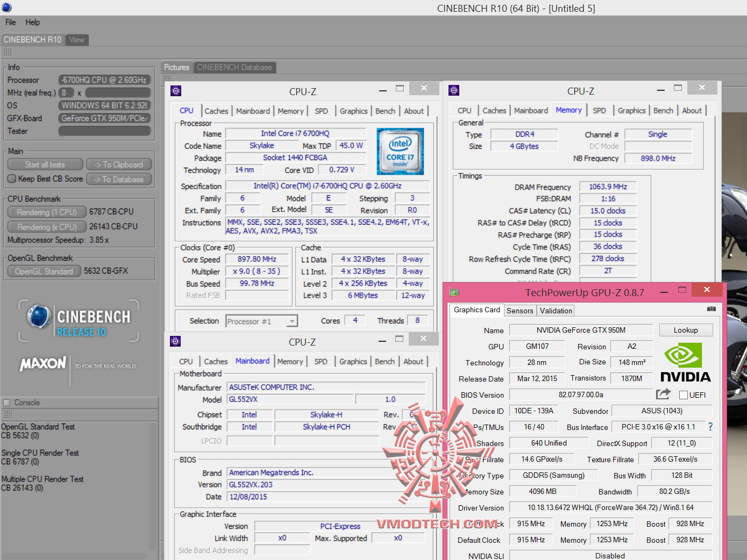Click the "Single CPU Render Test" console line

40,453
